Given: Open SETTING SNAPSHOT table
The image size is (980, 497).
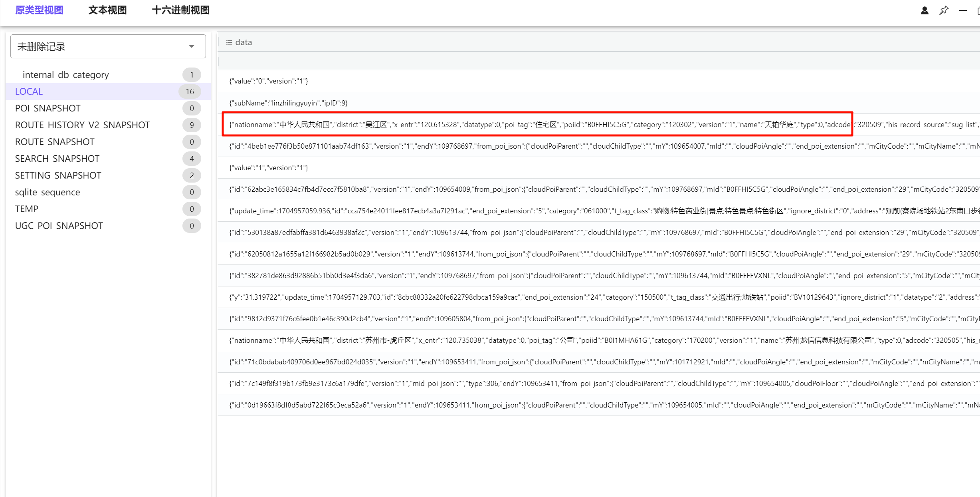Looking at the screenshot, I should [58, 175].
